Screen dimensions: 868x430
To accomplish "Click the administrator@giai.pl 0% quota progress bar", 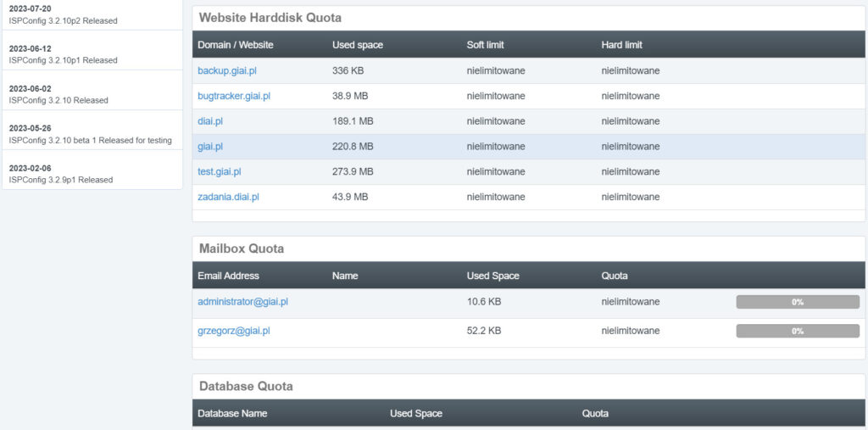I will click(798, 302).
